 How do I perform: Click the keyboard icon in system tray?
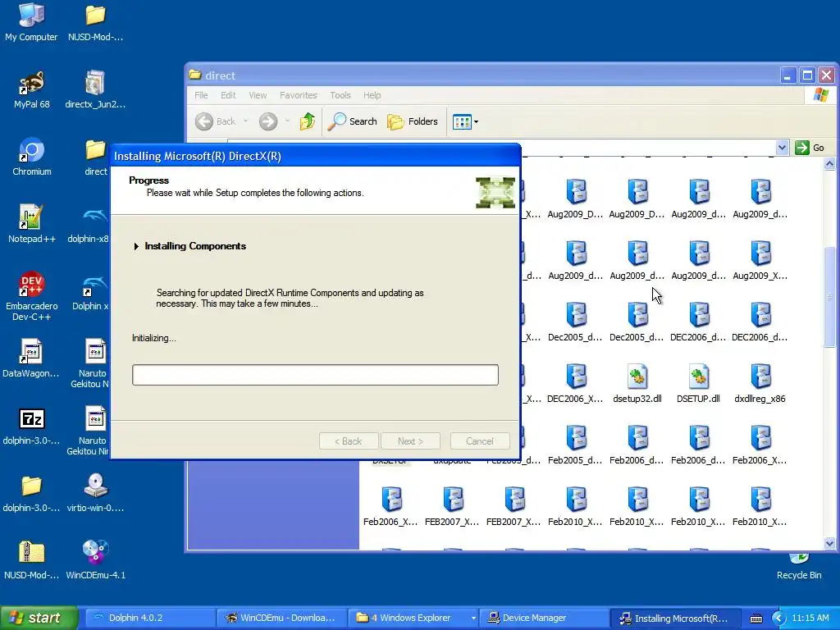coord(756,619)
